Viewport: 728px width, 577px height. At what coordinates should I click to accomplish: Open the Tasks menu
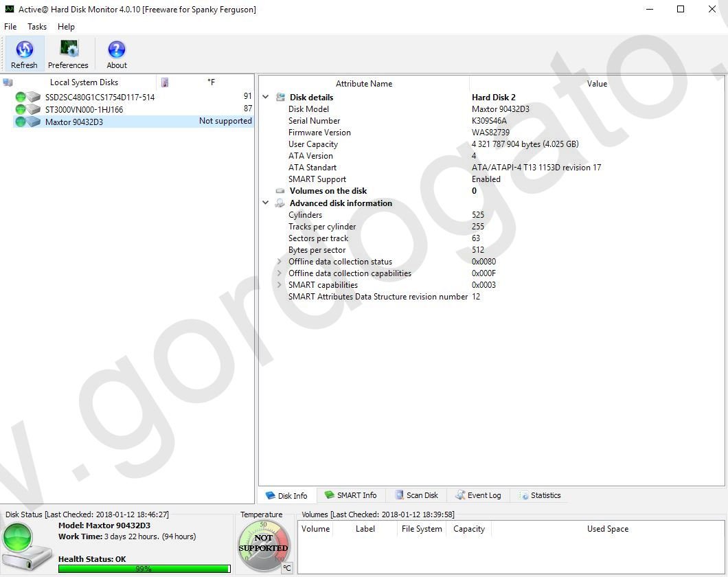[37, 27]
